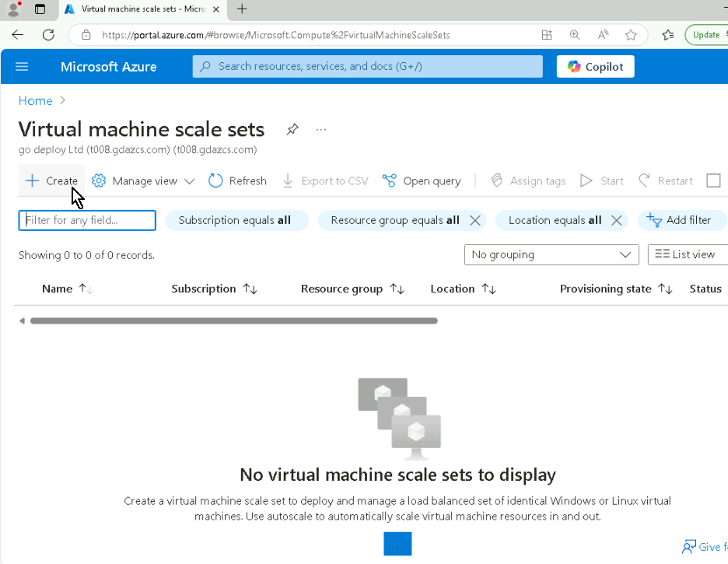Click the Status column header
728x564 pixels.
coord(705,289)
